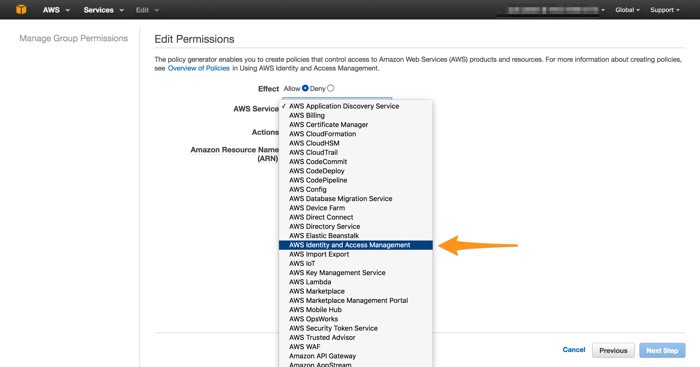Select AWS Trusted Advisor option

[x=356, y=338]
